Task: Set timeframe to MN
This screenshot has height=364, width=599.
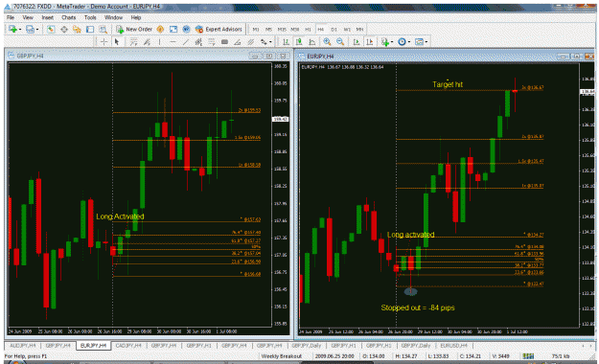Action: click(x=359, y=30)
